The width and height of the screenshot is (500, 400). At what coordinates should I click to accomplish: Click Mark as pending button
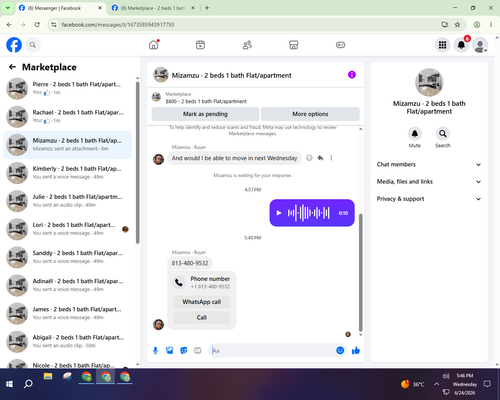[x=205, y=114]
